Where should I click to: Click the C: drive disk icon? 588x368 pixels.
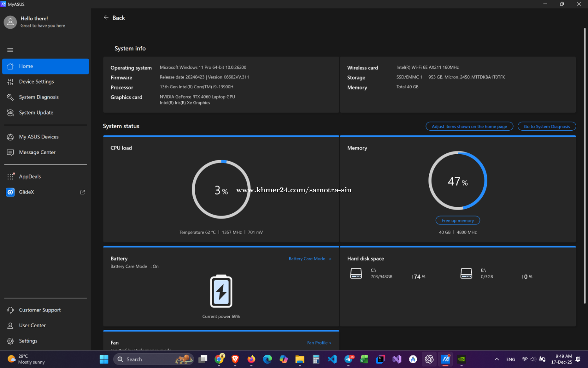tap(356, 273)
